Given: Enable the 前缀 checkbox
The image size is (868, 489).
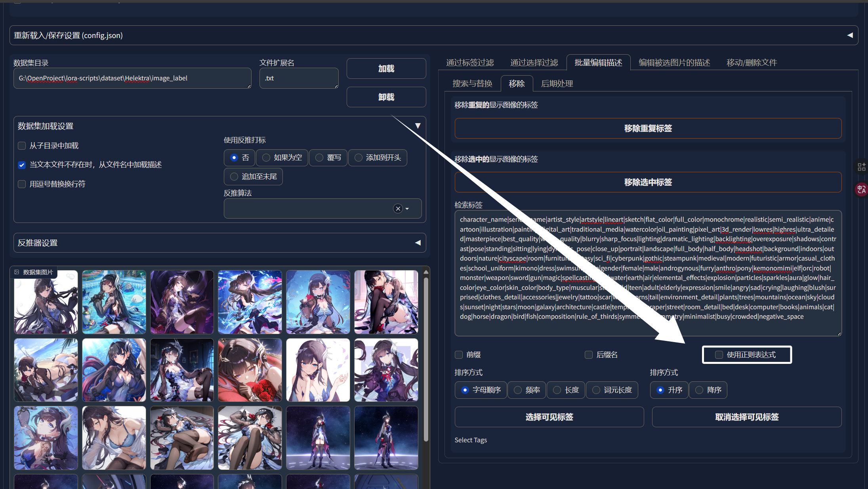Looking at the screenshot, I should 459,355.
